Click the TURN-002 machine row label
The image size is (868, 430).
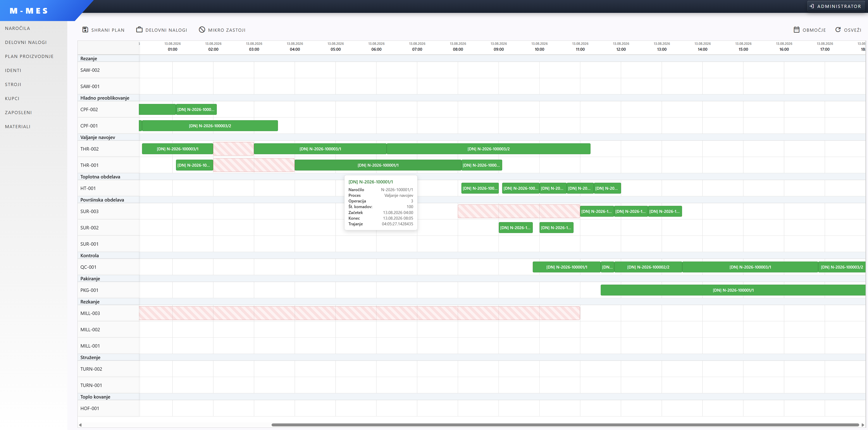pos(91,369)
